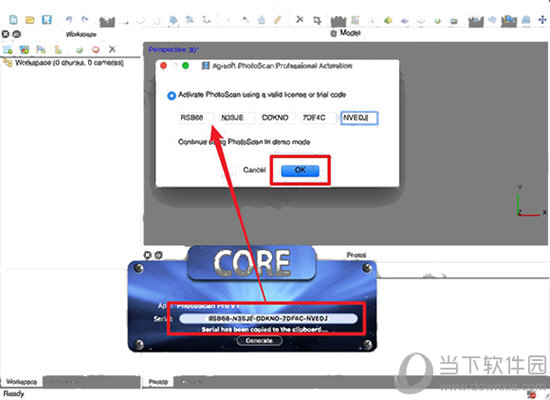Crop selection with the crop icon

[317, 20]
